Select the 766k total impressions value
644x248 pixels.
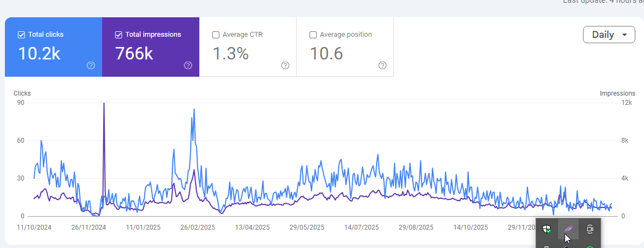134,53
